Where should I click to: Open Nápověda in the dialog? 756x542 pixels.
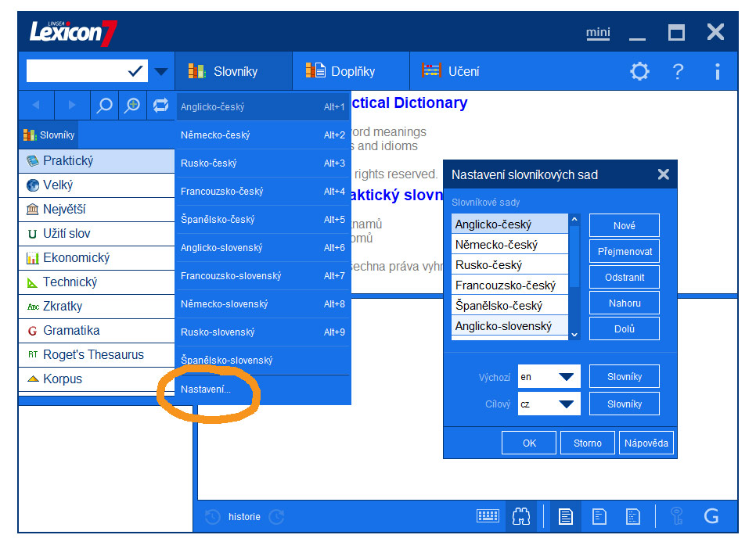(646, 443)
